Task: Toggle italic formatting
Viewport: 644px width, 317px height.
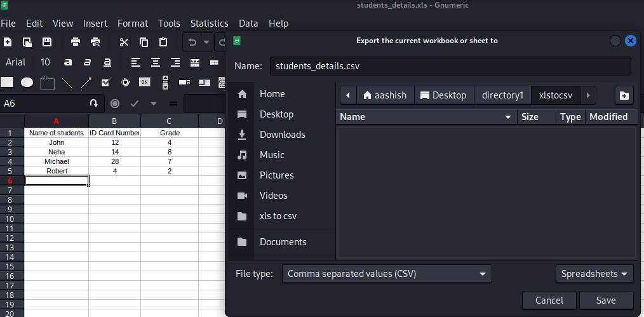Action: coord(87,62)
